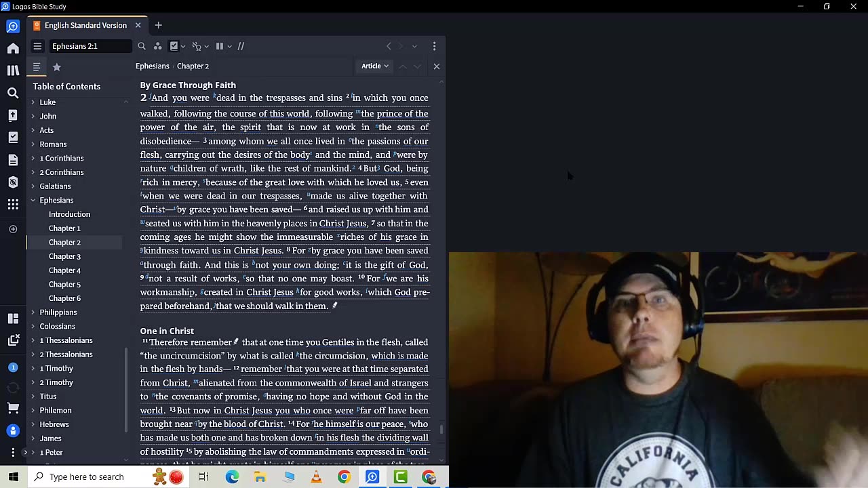Open the Article navigation dropdown
The width and height of the screenshot is (868, 488).
pyautogui.click(x=375, y=66)
